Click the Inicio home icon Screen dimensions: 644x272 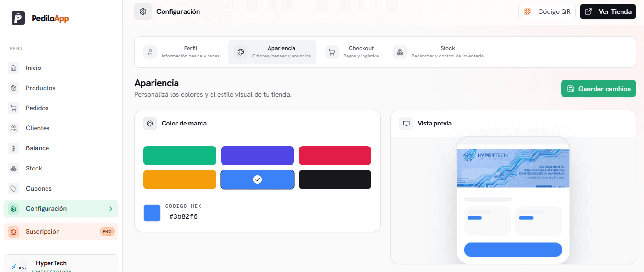[x=13, y=68]
